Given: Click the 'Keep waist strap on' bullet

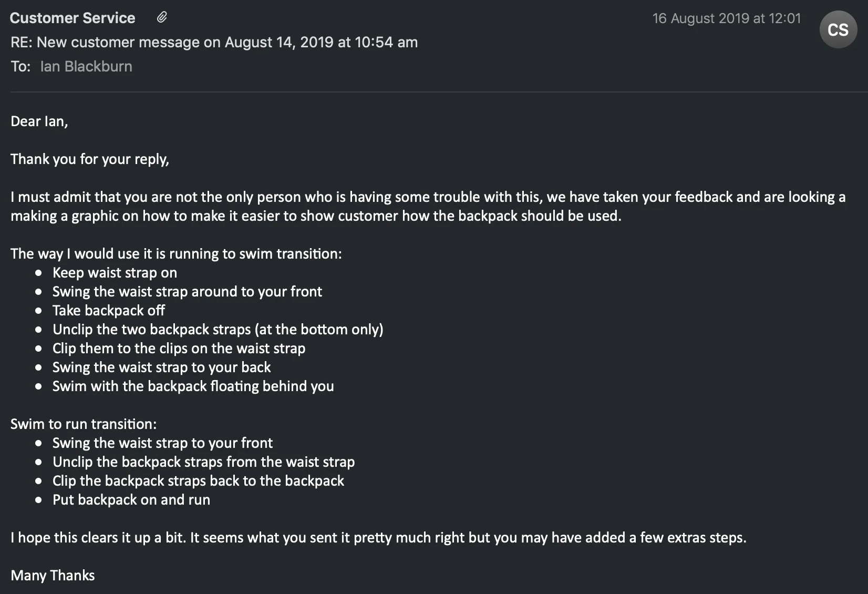Looking at the screenshot, I should click(x=115, y=272).
